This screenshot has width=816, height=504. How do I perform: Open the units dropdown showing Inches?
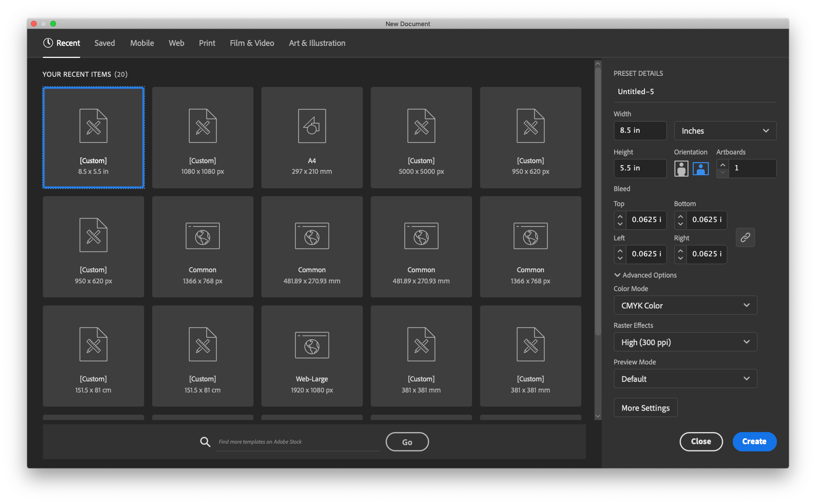(724, 130)
